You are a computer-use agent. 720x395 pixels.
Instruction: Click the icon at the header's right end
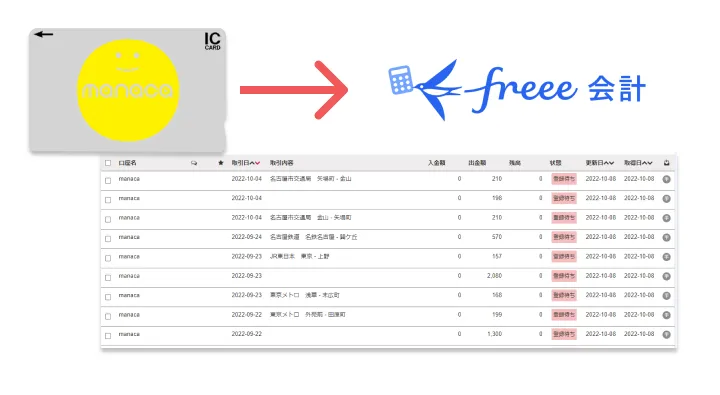(x=666, y=163)
